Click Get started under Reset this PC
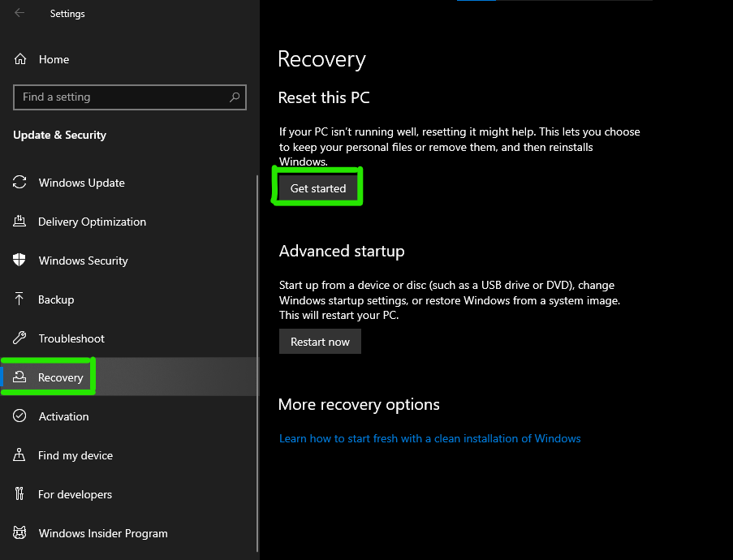This screenshot has height=560, width=733. [318, 188]
